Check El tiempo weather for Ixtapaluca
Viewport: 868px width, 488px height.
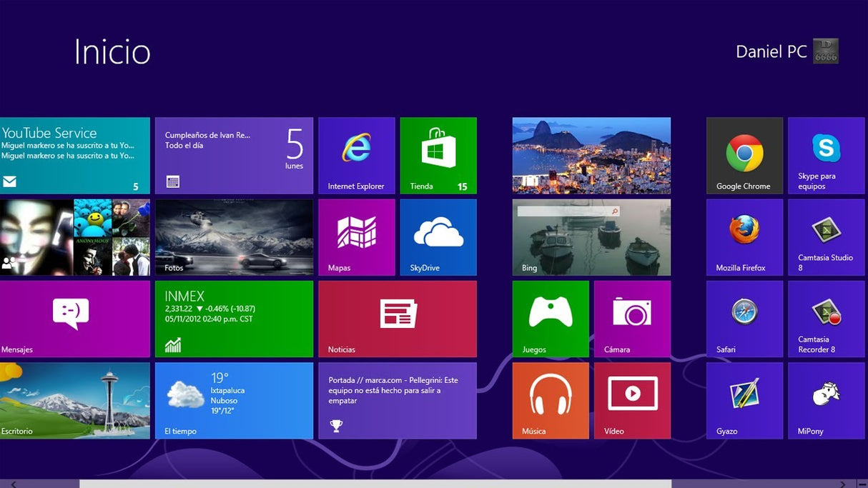(234, 400)
